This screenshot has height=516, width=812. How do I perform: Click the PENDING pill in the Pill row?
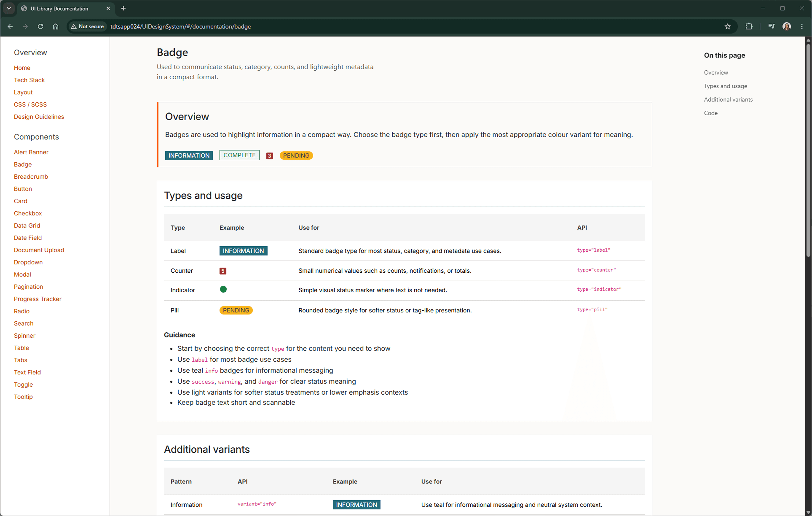click(x=236, y=310)
